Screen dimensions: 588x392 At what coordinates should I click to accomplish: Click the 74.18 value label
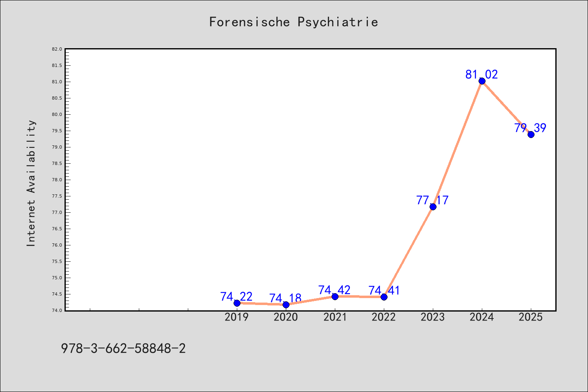coord(285,298)
